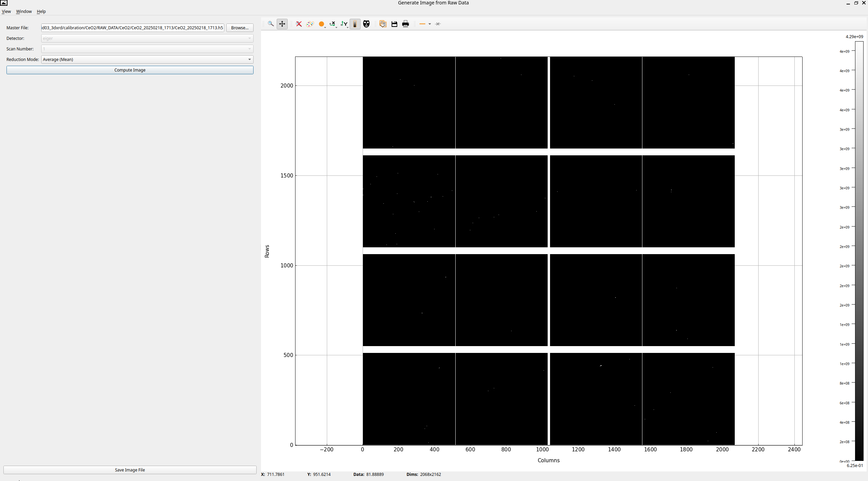Image resolution: width=868 pixels, height=481 pixels.
Task: Save plot with the floppy disk icon
Action: [x=394, y=24]
